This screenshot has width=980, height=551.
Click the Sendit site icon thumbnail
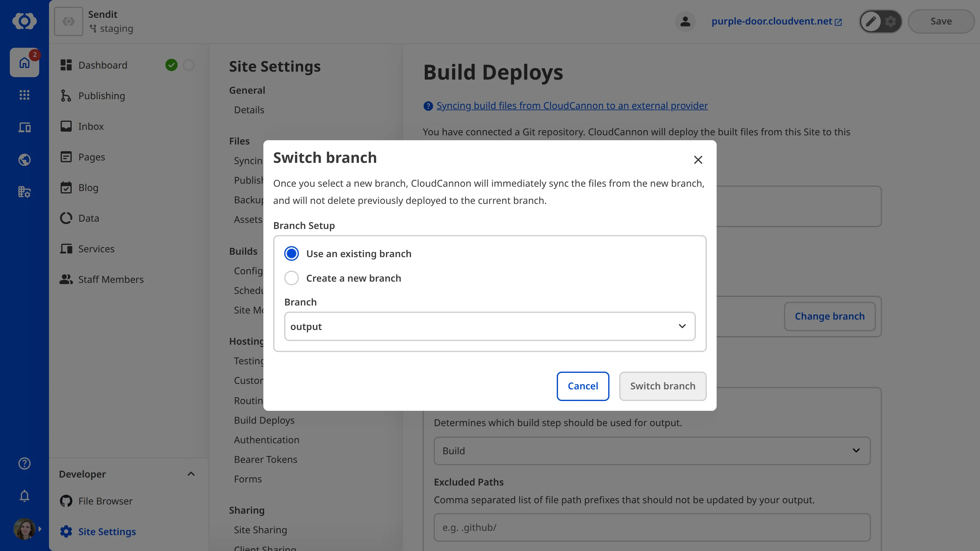click(69, 21)
